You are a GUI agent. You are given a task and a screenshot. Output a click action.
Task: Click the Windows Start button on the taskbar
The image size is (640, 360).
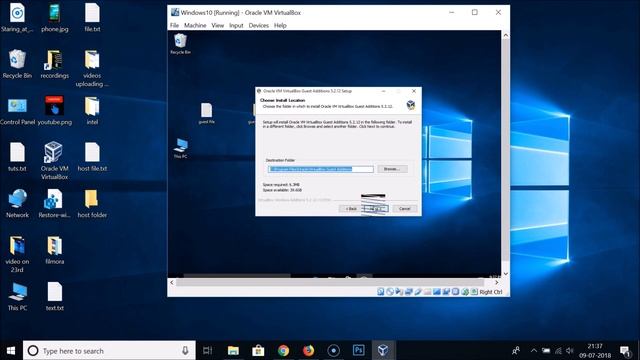(x=11, y=350)
